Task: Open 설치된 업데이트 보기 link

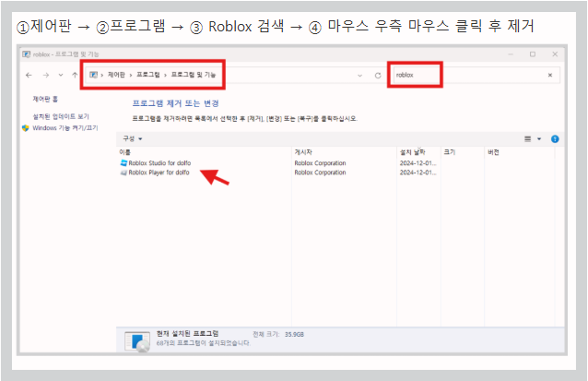Action: (x=61, y=116)
